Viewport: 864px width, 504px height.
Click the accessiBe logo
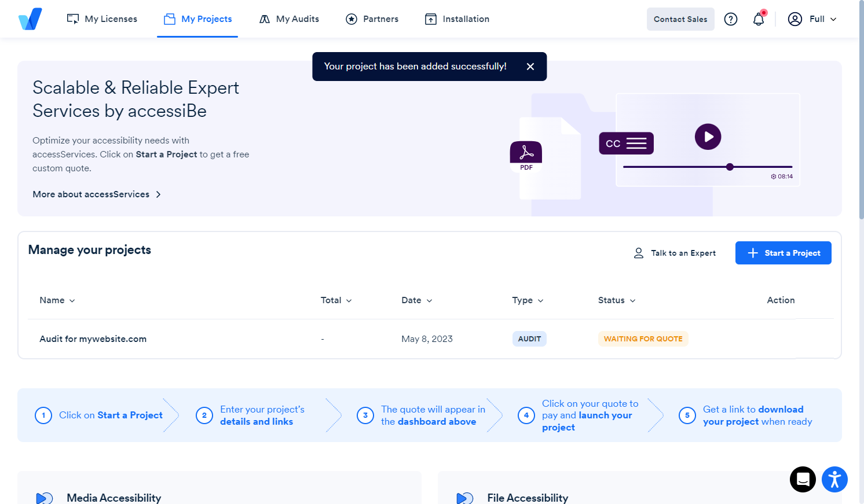point(30,19)
